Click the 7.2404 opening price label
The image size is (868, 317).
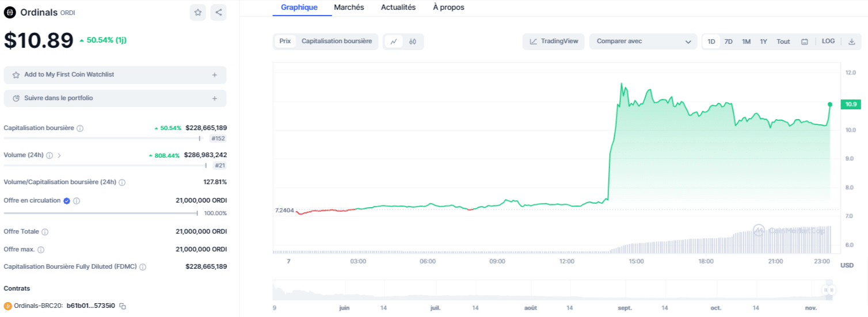(284, 211)
